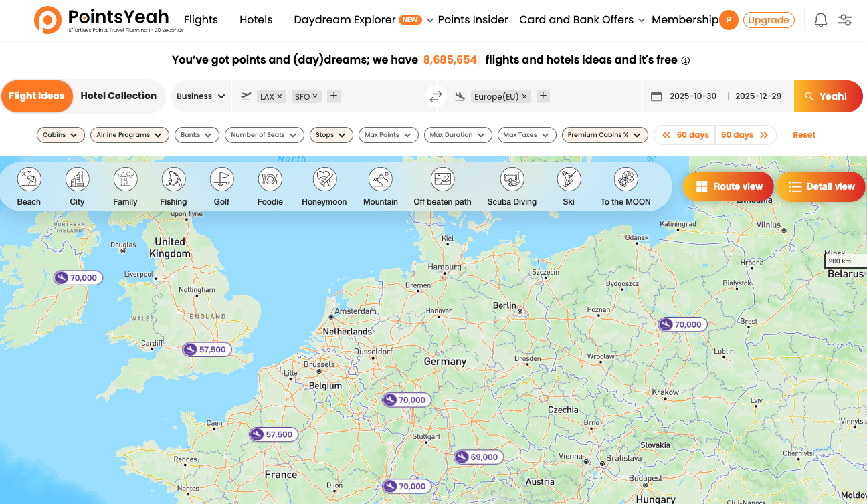
Task: Switch to Route view
Action: pyautogui.click(x=728, y=186)
